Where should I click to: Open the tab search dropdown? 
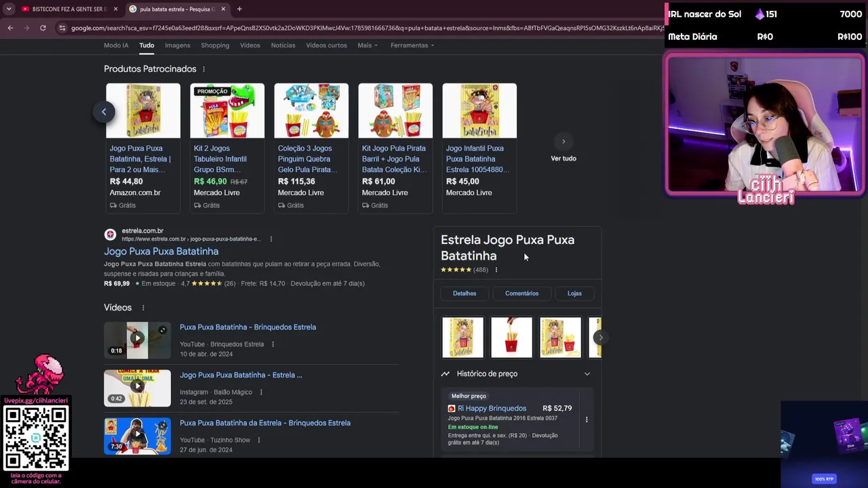[x=9, y=9]
